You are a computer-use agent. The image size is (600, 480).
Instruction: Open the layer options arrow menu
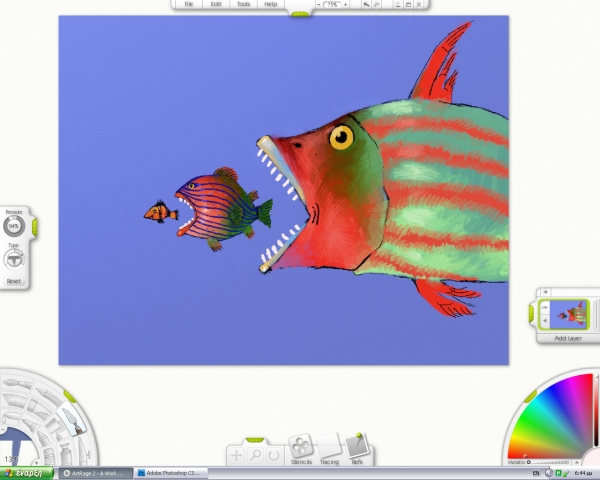click(x=545, y=321)
